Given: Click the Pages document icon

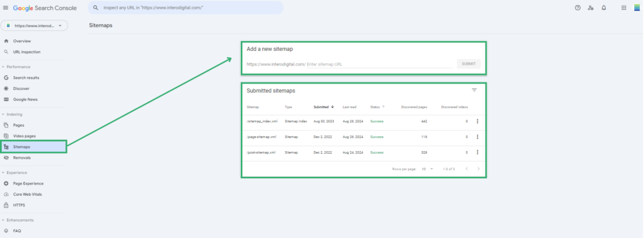Looking at the screenshot, I should (x=6, y=125).
